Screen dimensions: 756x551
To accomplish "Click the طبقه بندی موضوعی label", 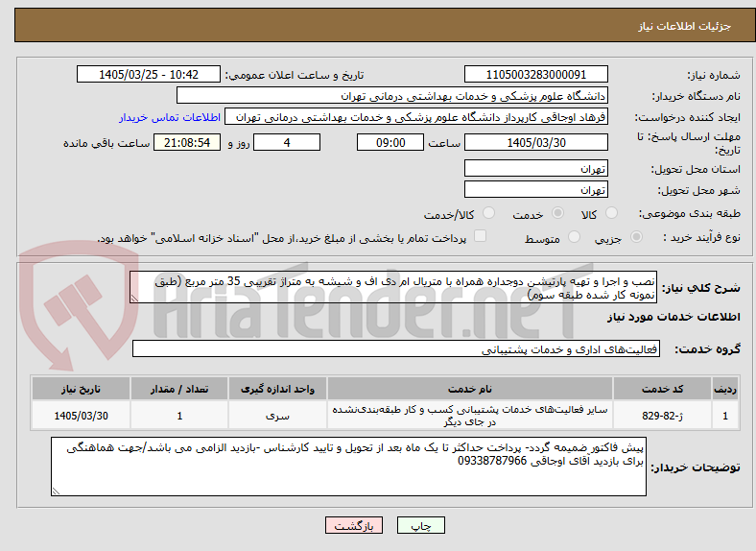I will point(690,213).
